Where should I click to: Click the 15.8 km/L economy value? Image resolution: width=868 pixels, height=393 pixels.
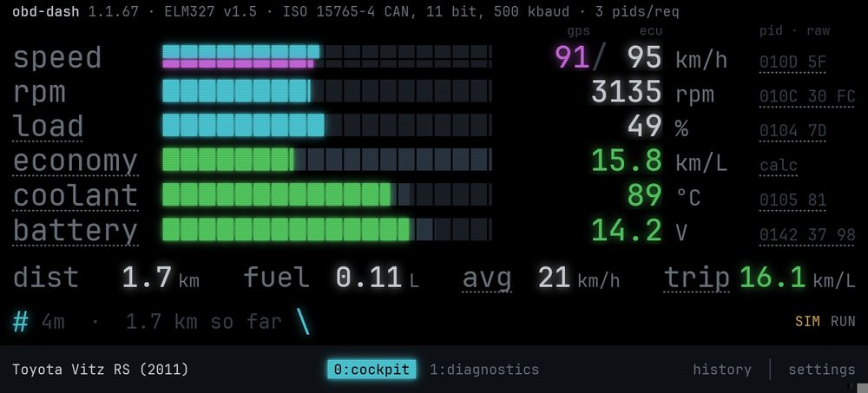tap(627, 160)
